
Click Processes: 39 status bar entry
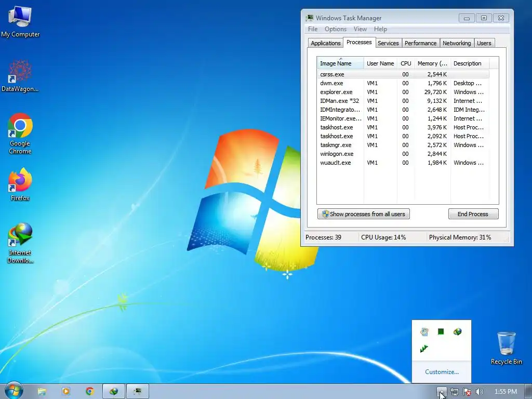pos(323,237)
